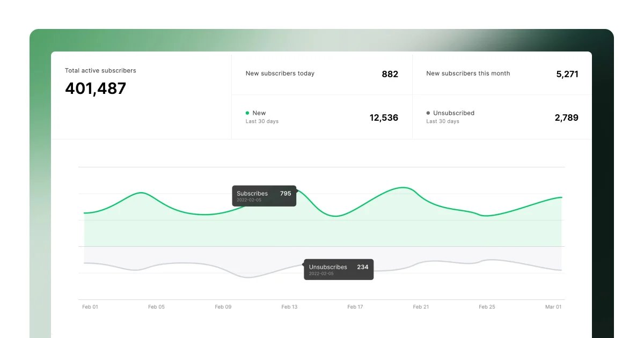Click the Unsubscribes 234 chart tooltip
This screenshot has height=338, width=644.
pyautogui.click(x=339, y=269)
